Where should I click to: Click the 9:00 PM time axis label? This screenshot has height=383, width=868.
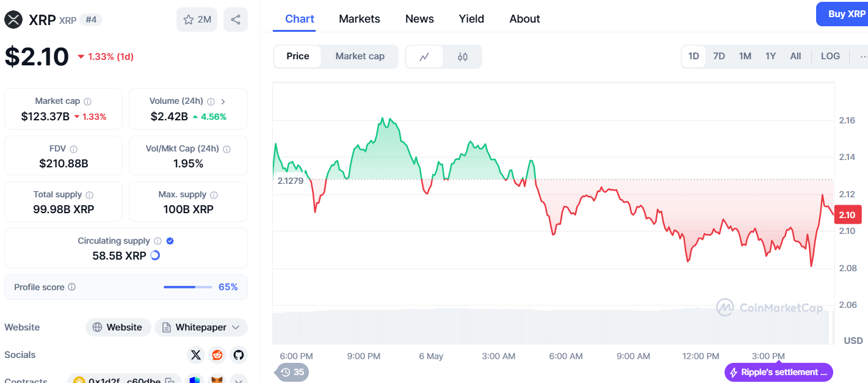coord(364,356)
